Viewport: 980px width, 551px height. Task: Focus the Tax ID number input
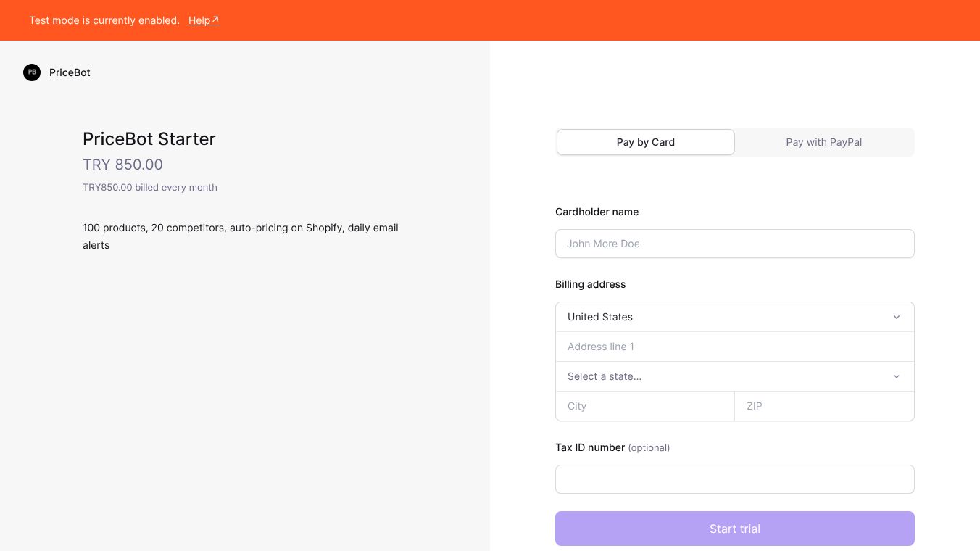[735, 479]
